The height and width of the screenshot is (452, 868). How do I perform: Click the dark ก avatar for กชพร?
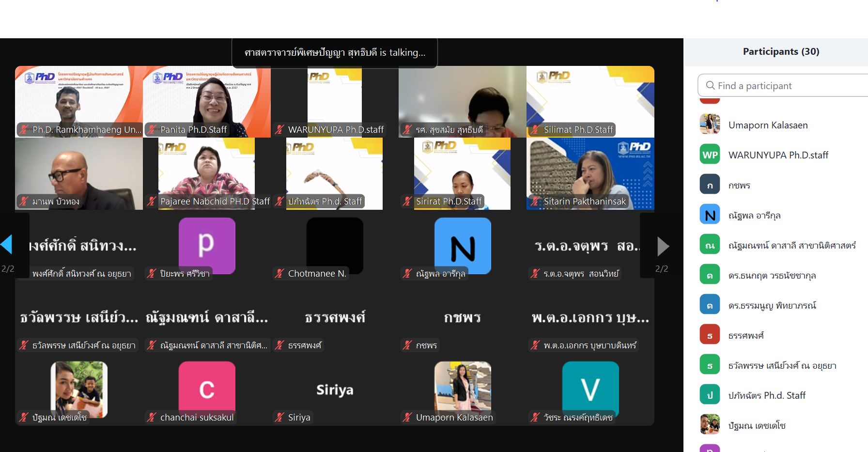[710, 185]
